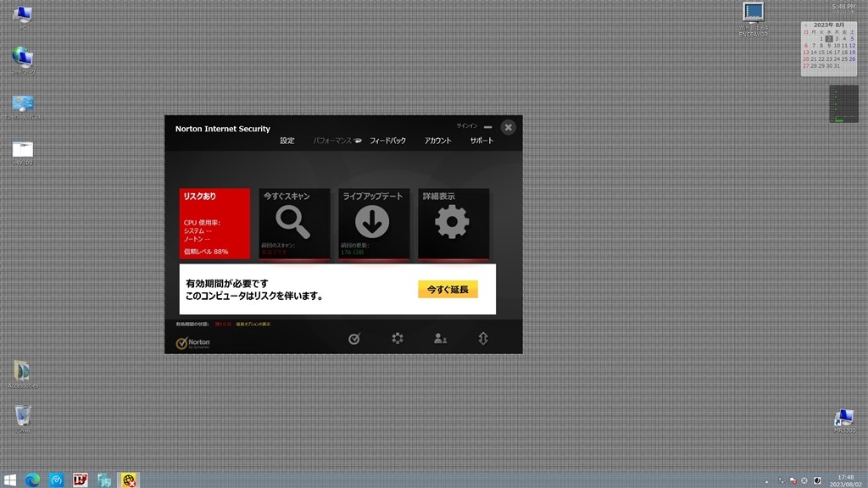Click the up-down arrows icon in Norton footer

[482, 338]
